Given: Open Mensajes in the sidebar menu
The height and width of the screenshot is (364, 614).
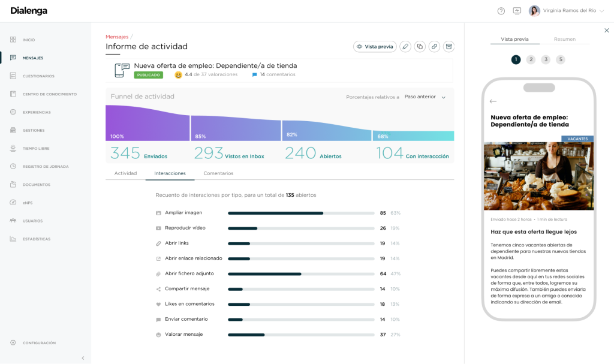Looking at the screenshot, I should coord(33,58).
